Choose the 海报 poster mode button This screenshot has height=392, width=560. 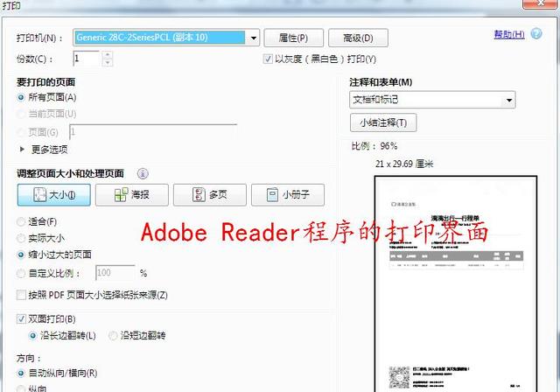pyautogui.click(x=132, y=195)
